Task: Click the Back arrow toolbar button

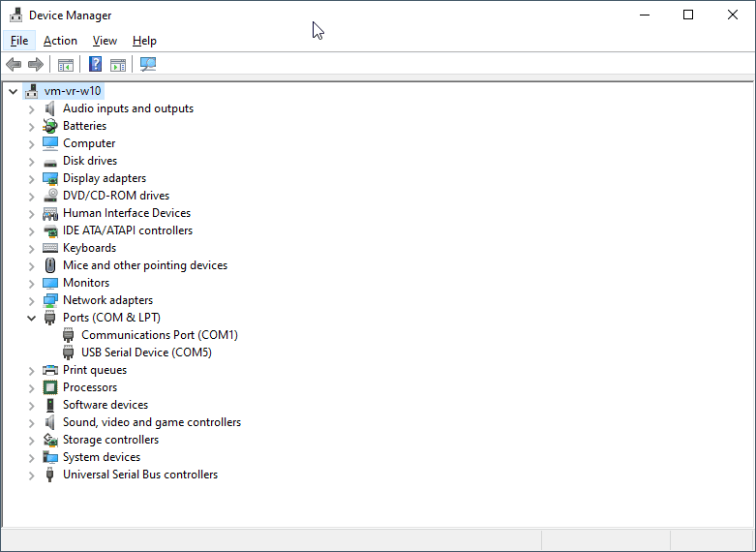Action: pyautogui.click(x=14, y=65)
